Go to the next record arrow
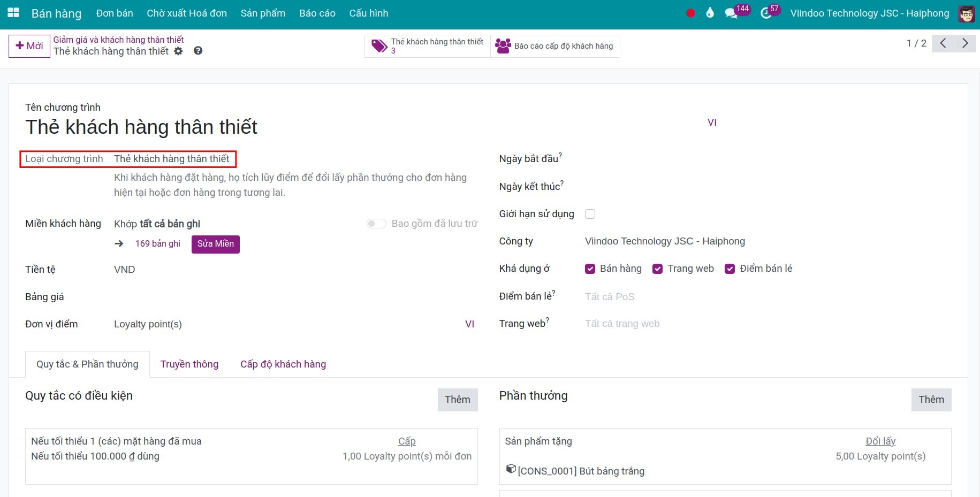 [x=964, y=43]
